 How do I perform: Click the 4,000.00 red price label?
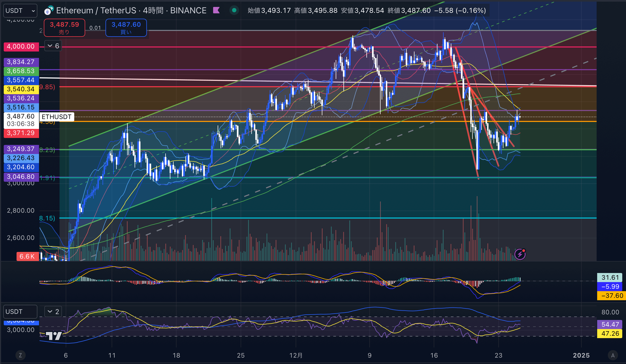coord(21,46)
